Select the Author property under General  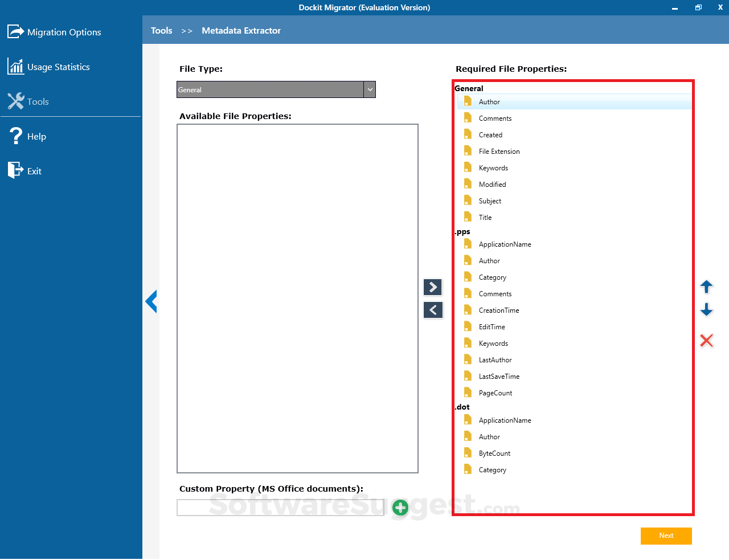[490, 101]
